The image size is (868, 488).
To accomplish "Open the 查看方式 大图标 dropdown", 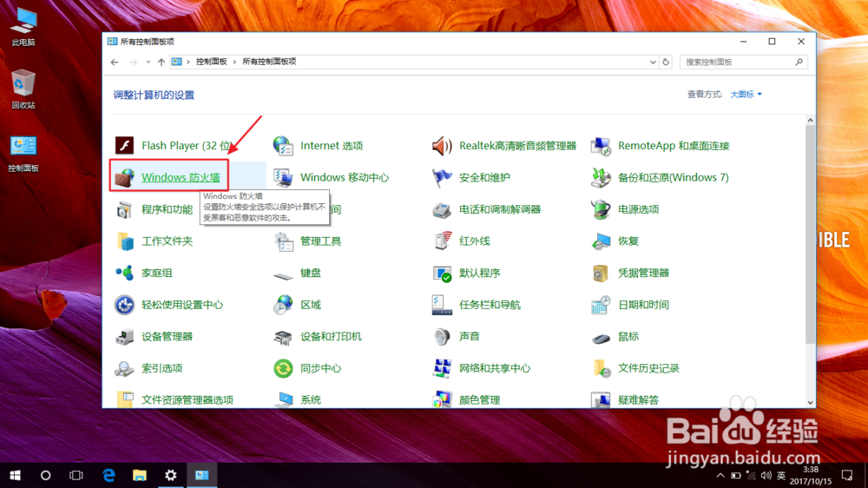I will 746,95.
